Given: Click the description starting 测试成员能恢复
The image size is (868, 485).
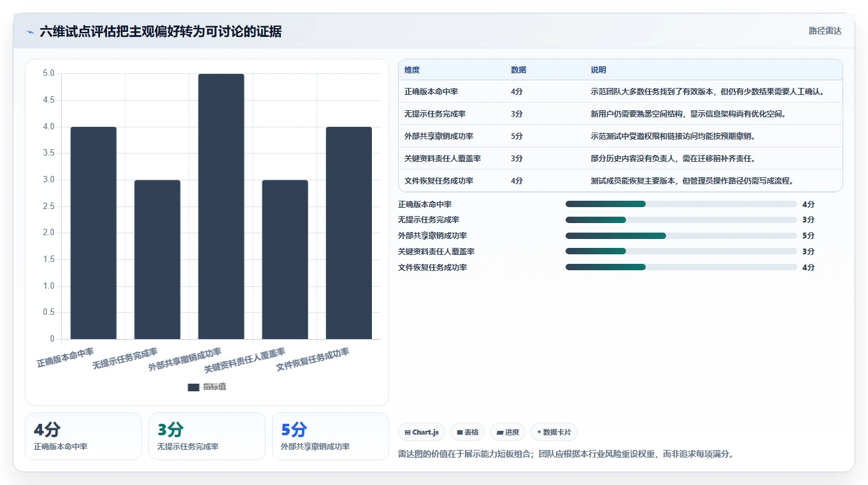Looking at the screenshot, I should pos(692,181).
